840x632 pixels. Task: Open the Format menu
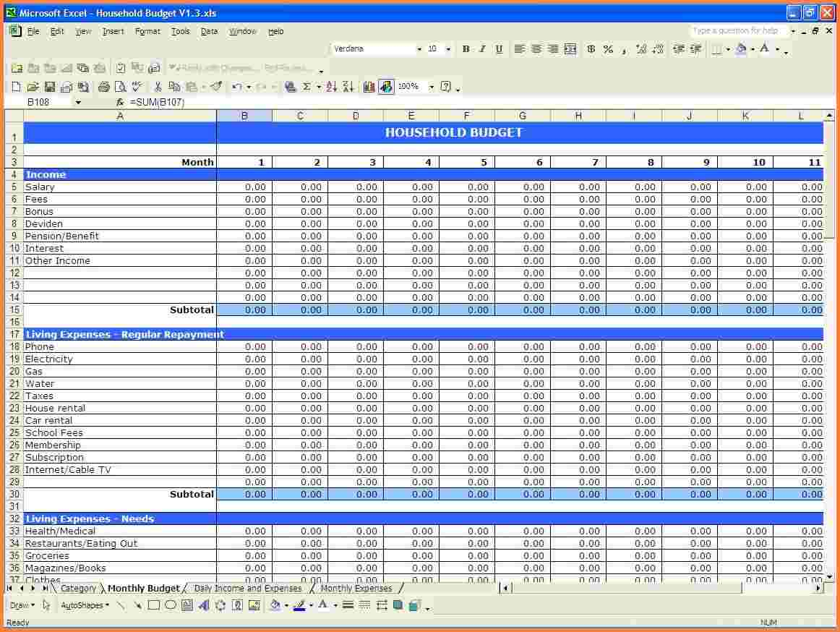147,31
